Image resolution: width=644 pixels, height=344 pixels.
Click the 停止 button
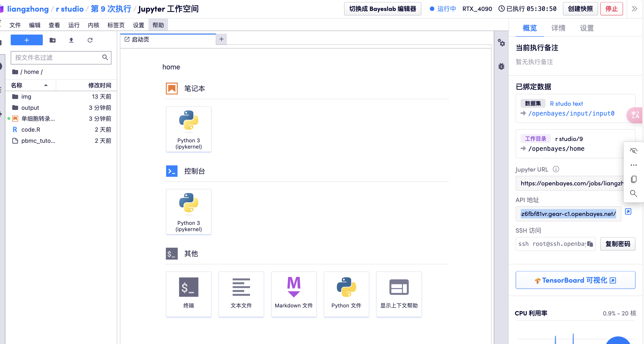(x=611, y=9)
